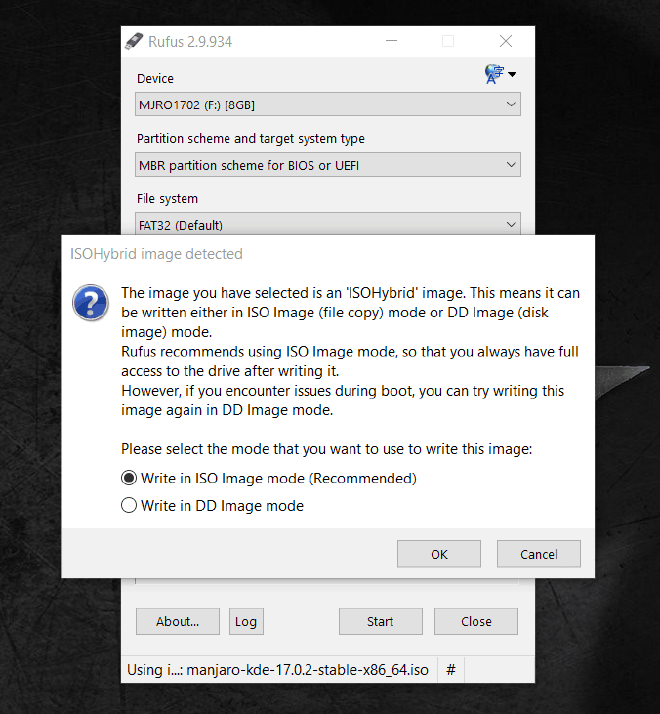660x714 pixels.
Task: Click the Rufus USB drive icon in title bar
Action: point(133,41)
